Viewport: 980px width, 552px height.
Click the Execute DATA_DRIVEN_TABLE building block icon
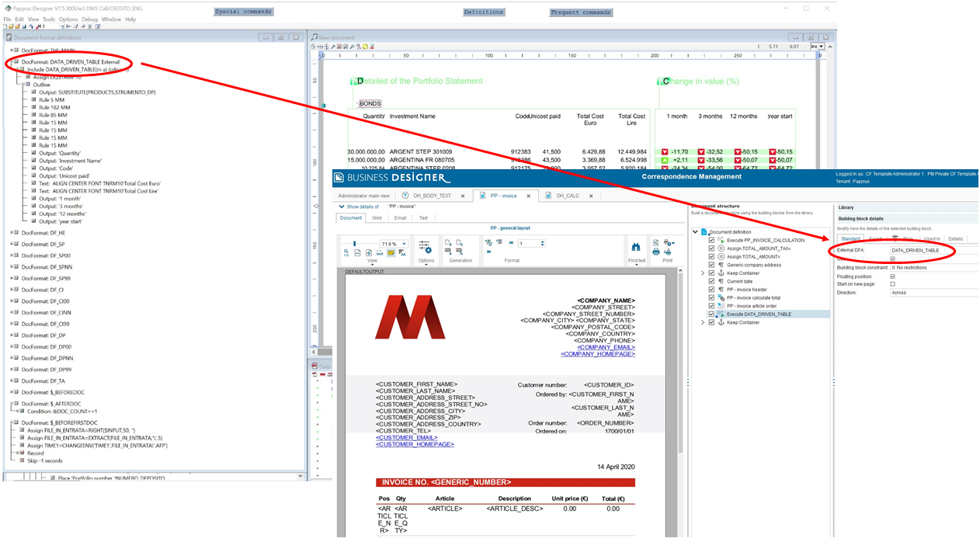pyautogui.click(x=721, y=314)
